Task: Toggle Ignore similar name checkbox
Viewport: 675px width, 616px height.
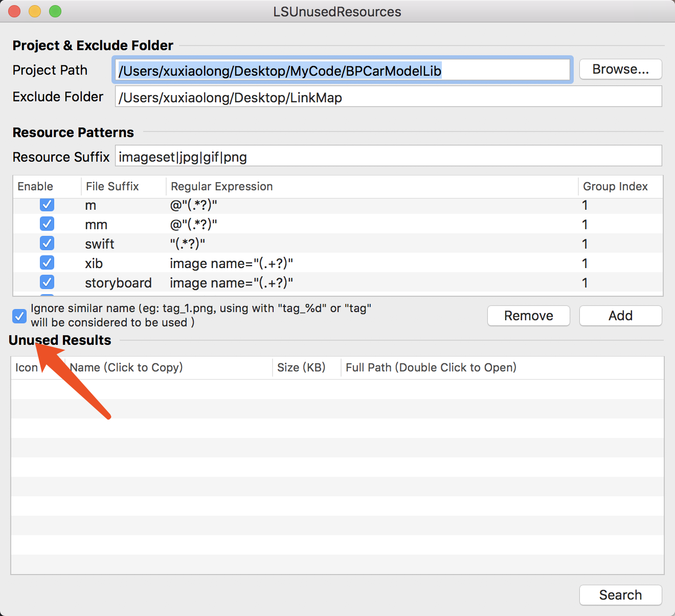Action: [19, 316]
